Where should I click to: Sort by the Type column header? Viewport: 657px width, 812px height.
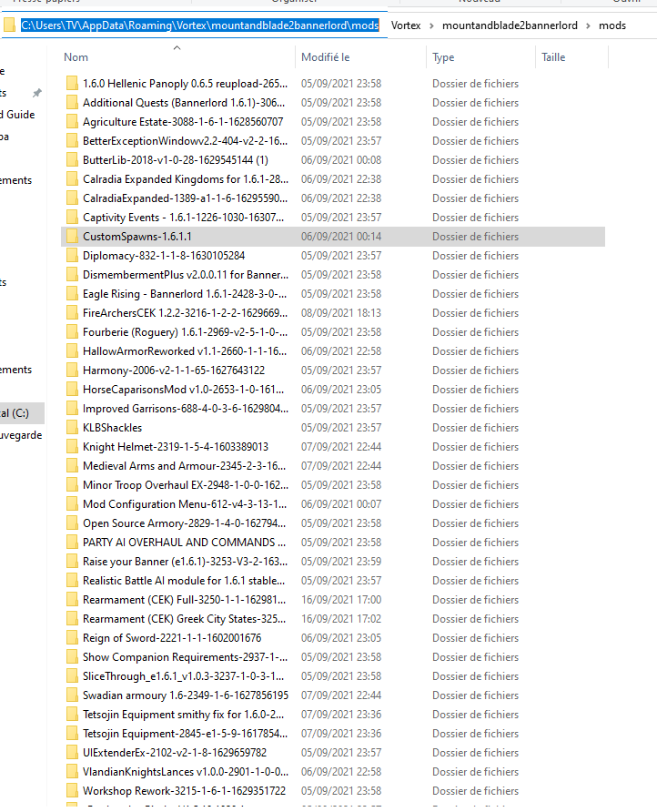(x=443, y=57)
